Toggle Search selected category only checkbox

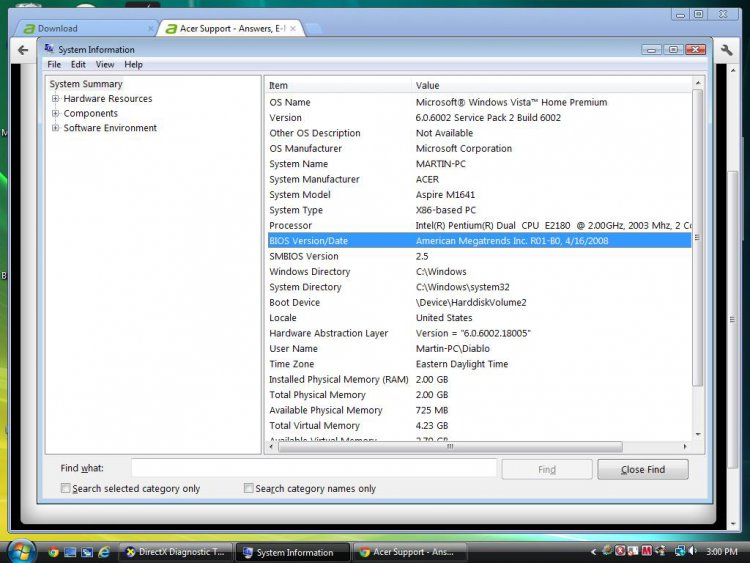(x=66, y=488)
